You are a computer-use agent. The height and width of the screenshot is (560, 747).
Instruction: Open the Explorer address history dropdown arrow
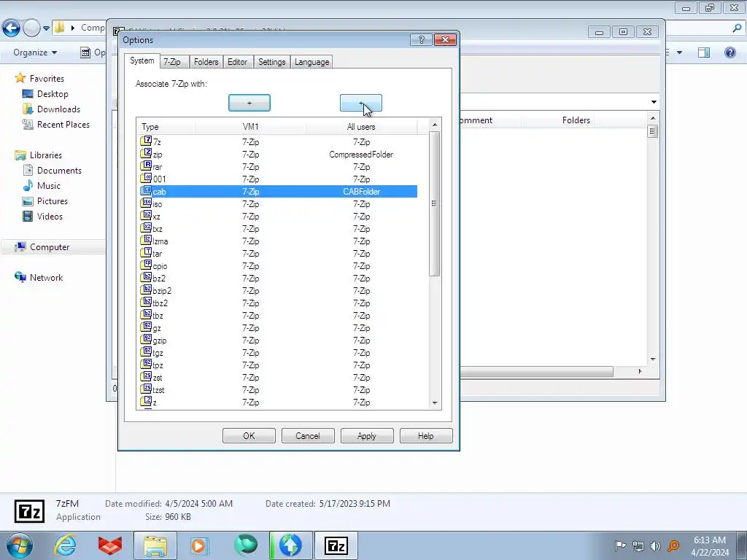tap(46, 28)
